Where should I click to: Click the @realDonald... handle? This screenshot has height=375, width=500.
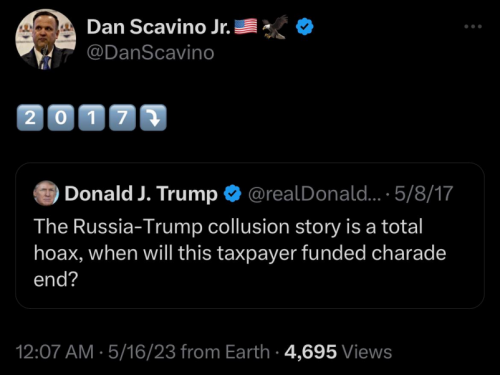coord(314,194)
